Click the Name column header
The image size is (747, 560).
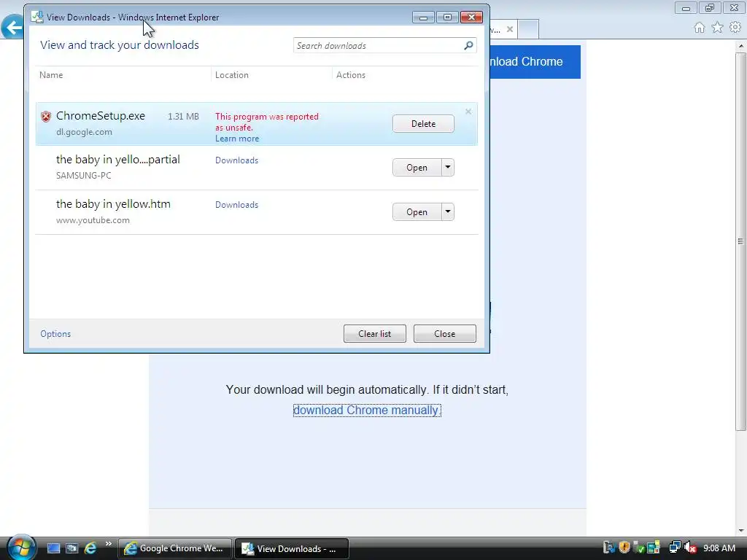(x=51, y=75)
